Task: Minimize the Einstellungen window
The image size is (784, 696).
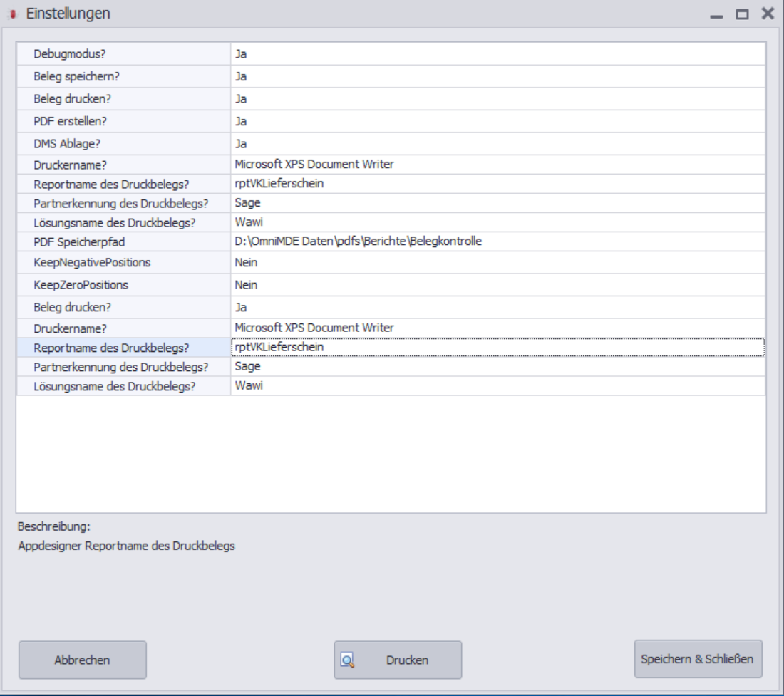Action: [716, 15]
